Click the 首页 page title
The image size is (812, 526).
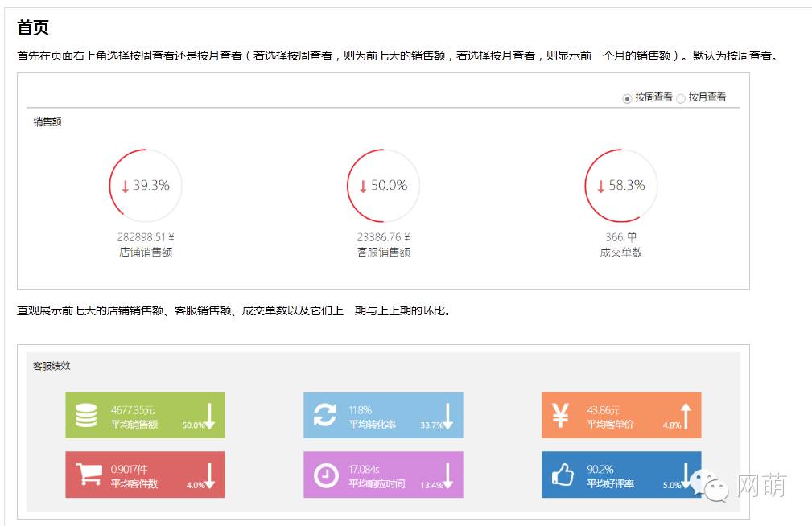click(x=33, y=27)
